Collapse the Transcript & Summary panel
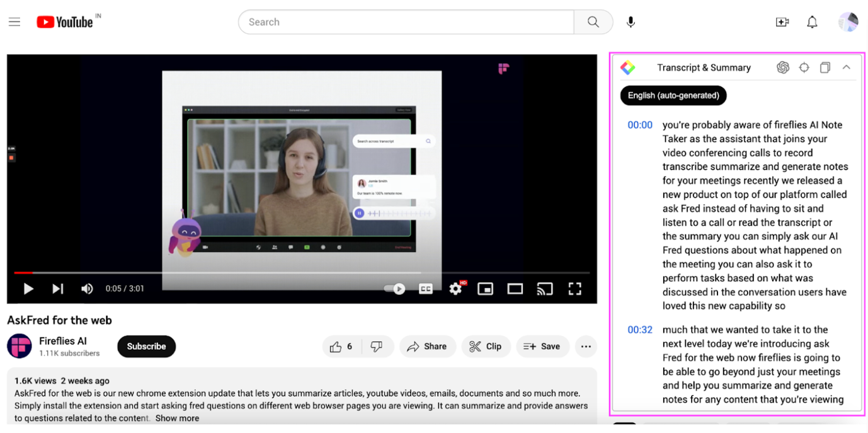 [846, 67]
